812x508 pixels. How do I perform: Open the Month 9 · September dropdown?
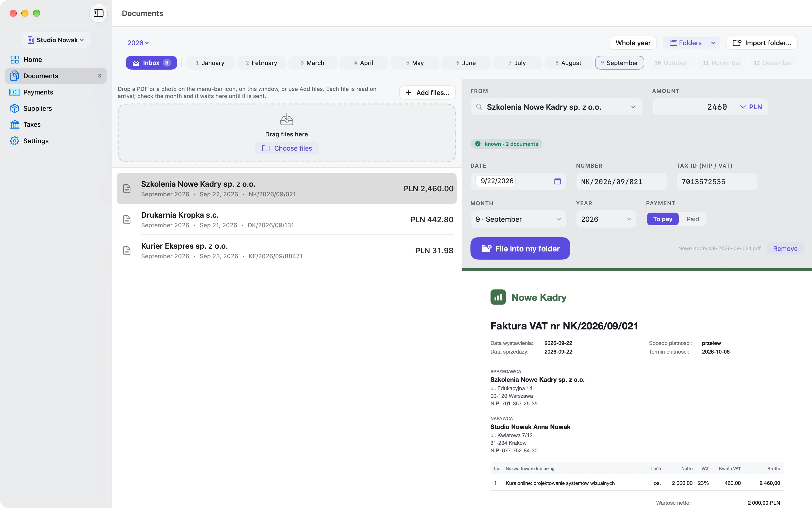[x=518, y=219]
